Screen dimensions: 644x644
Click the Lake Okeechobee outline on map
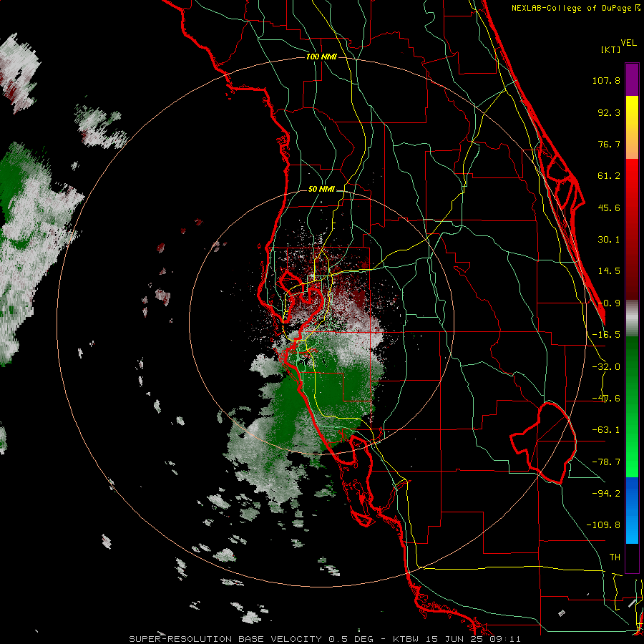click(x=545, y=443)
